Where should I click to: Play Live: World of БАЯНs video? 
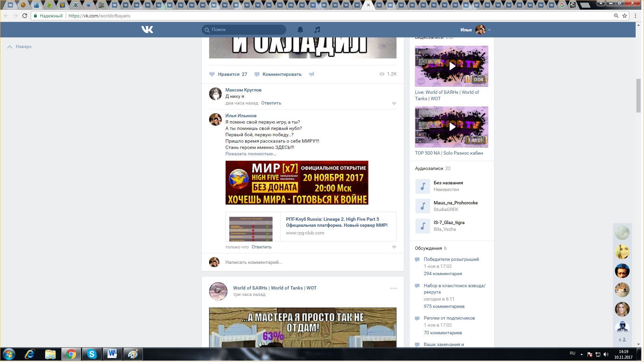[452, 66]
